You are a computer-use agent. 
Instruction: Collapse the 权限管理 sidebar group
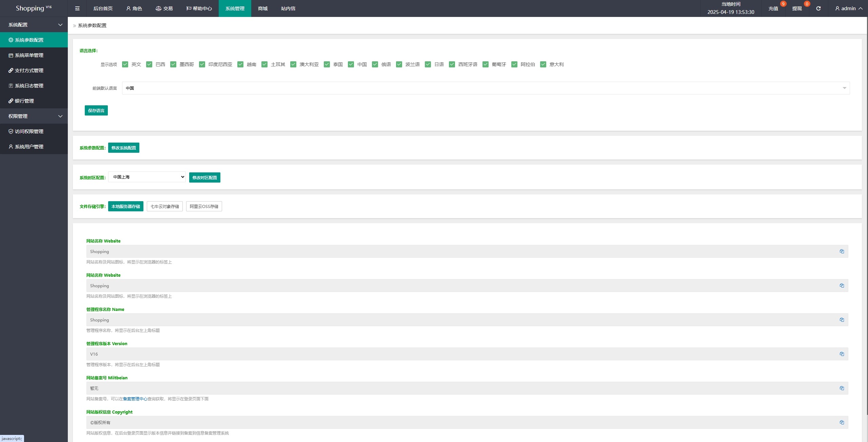(34, 116)
